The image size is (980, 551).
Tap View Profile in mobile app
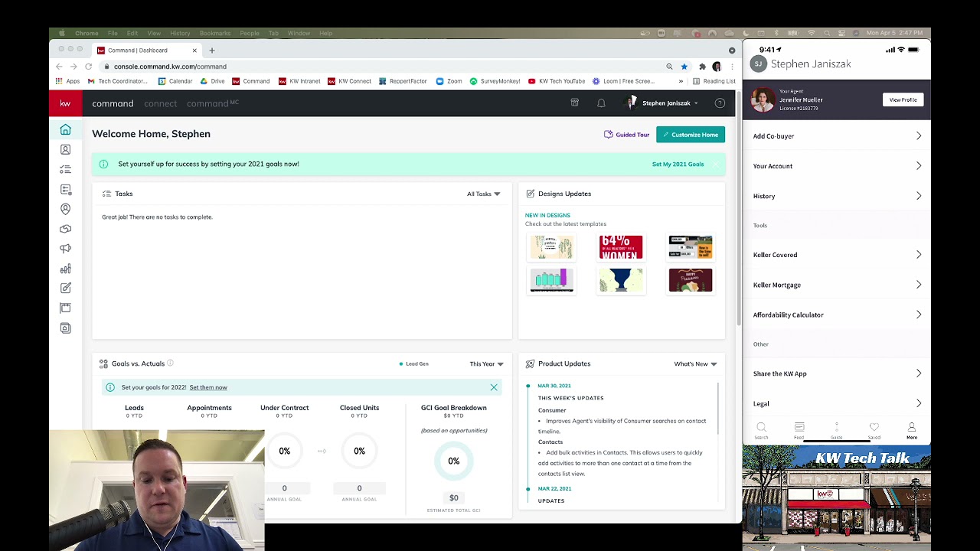903,99
